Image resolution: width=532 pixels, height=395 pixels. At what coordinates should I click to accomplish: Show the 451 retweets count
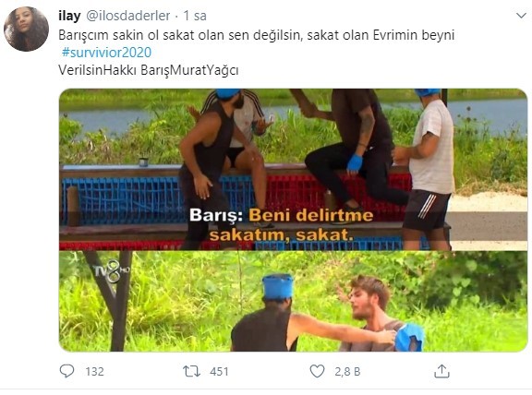(x=219, y=372)
